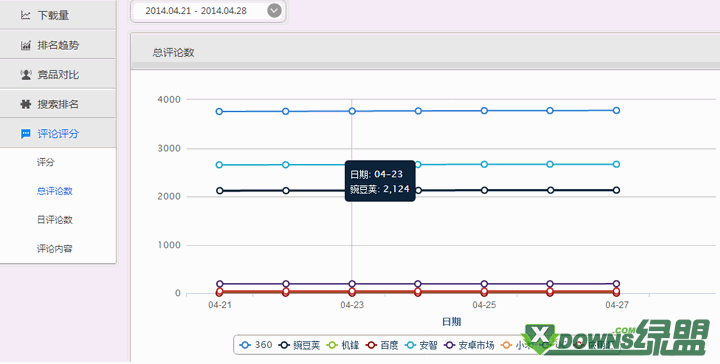Click the line-chart icon beside 下载量
The width and height of the screenshot is (720, 364).
(26, 15)
